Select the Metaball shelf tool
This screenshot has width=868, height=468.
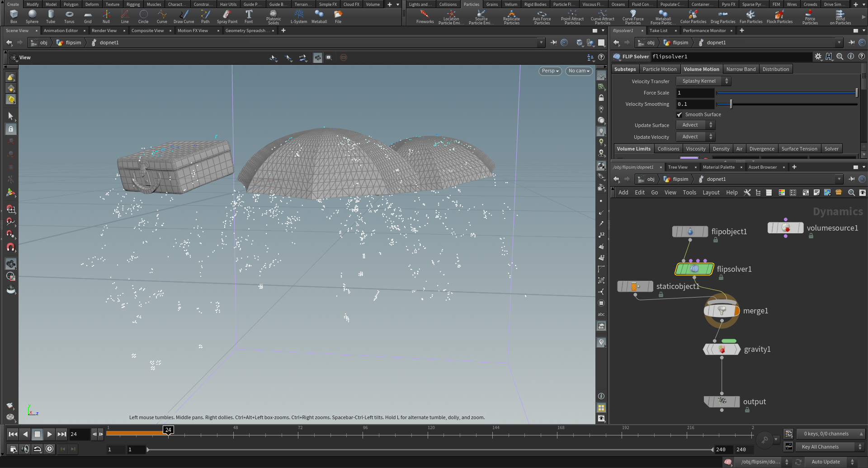pyautogui.click(x=319, y=17)
